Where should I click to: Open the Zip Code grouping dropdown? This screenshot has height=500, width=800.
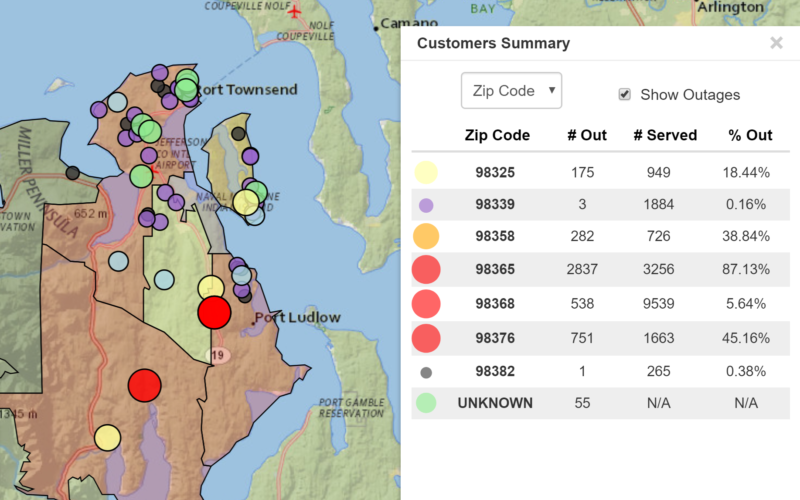pos(511,90)
